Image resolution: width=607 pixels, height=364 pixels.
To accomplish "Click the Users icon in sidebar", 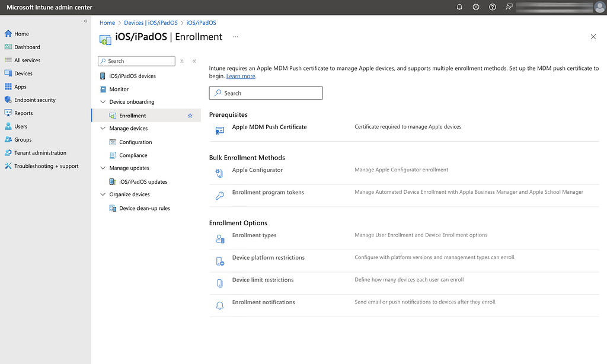I will pyautogui.click(x=8, y=126).
